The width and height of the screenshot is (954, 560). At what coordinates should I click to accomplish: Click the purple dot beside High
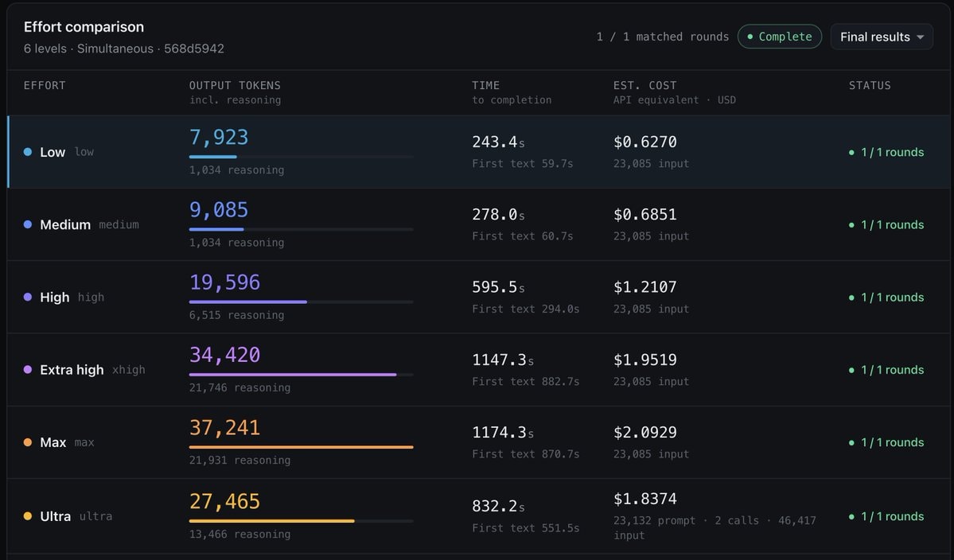(x=27, y=297)
